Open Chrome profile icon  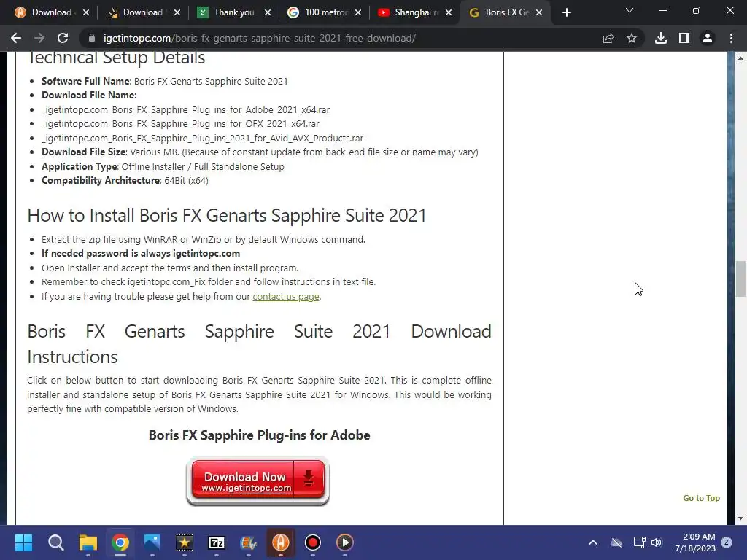pos(708,38)
